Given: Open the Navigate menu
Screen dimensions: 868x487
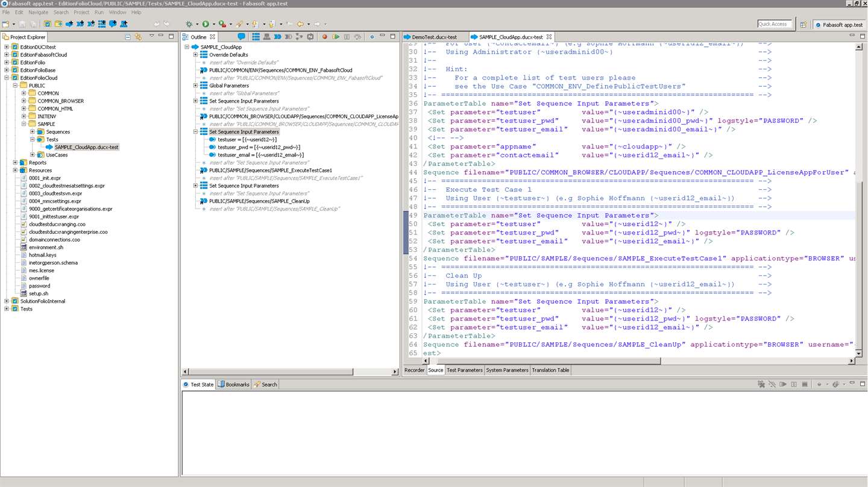Looking at the screenshot, I should coord(39,12).
